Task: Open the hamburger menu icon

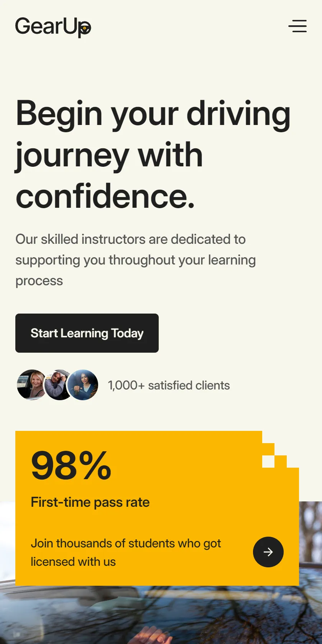Action: point(297,26)
